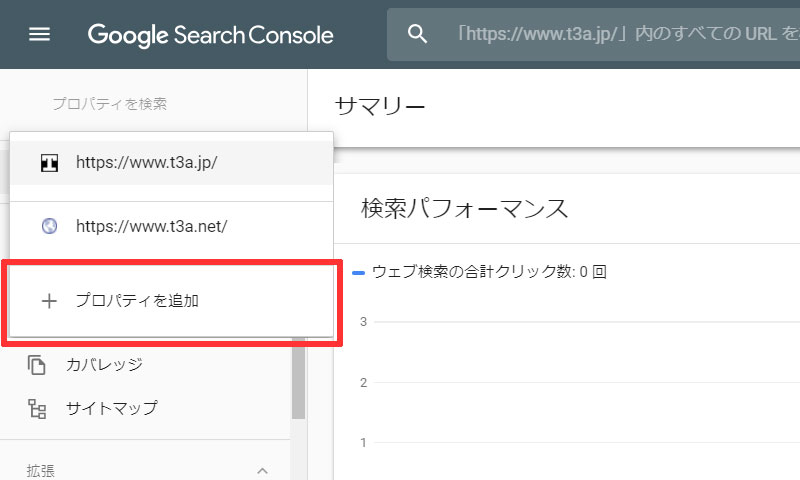This screenshot has height=480, width=800.
Task: Click the 拡張 section heading
Action: (x=41, y=470)
